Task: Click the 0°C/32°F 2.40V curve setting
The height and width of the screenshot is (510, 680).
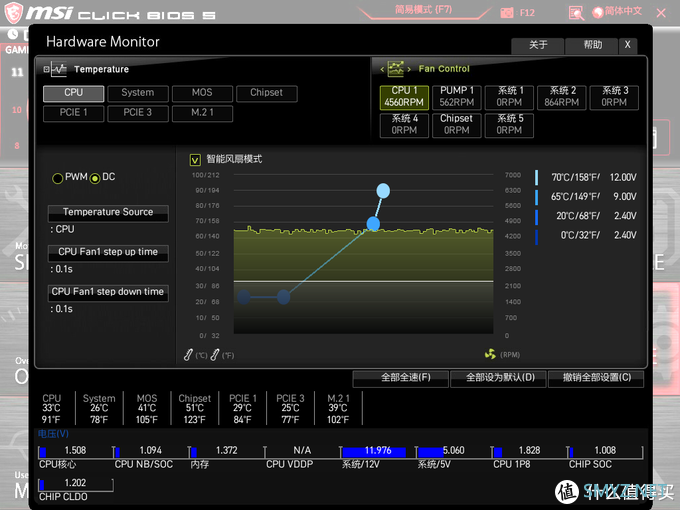Action: 586,235
